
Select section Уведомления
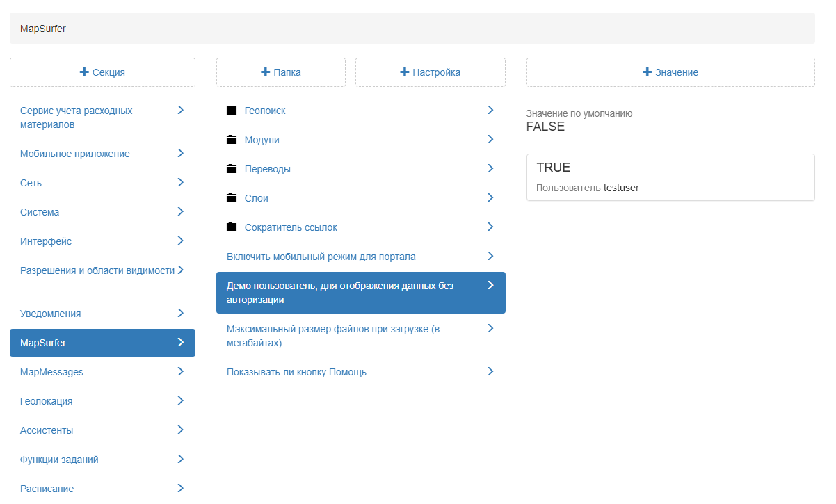pos(102,314)
